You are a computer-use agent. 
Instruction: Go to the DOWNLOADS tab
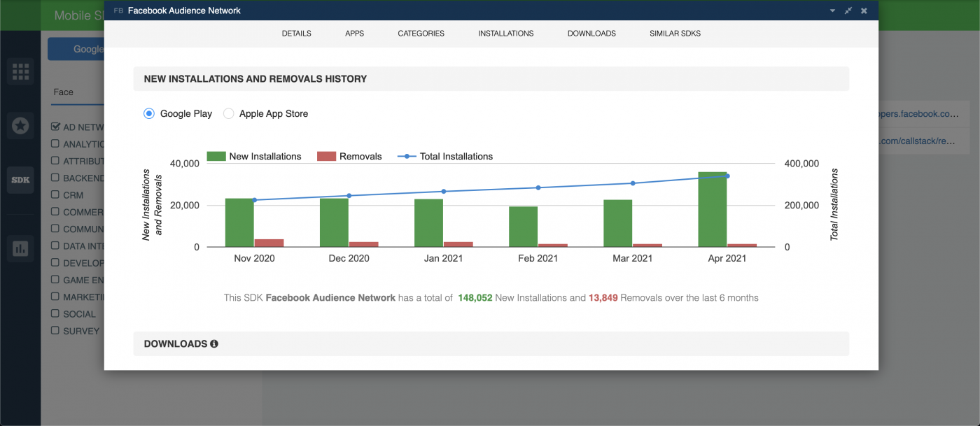click(x=591, y=34)
